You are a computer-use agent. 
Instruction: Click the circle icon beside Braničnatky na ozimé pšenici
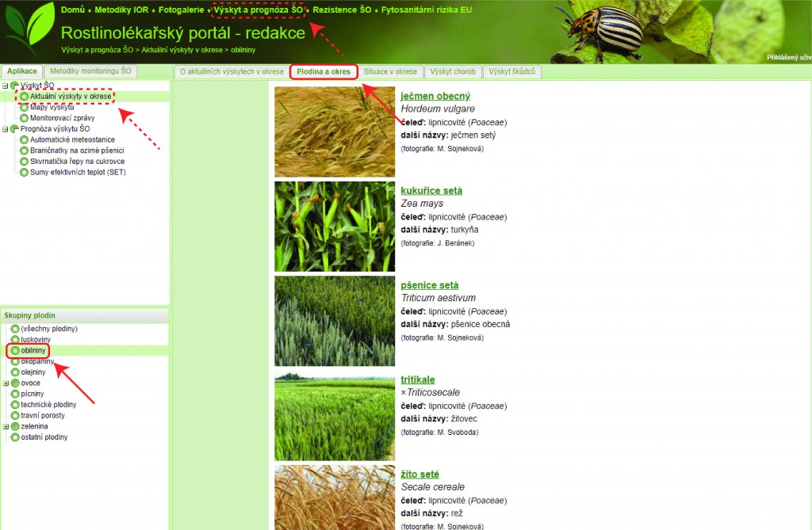(24, 151)
